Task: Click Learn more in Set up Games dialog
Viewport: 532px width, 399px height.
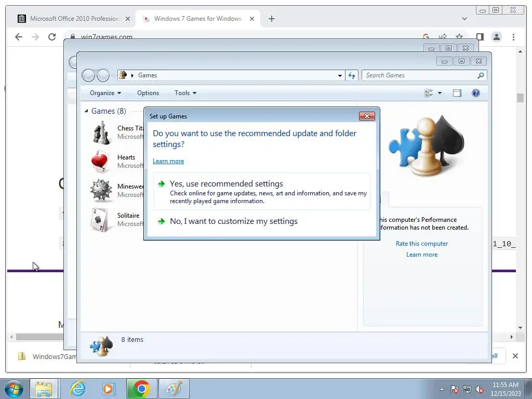Action: pos(168,161)
